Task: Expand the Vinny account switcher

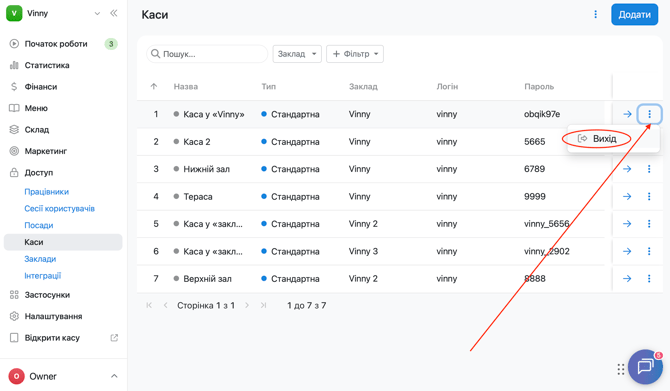Action: tap(97, 13)
